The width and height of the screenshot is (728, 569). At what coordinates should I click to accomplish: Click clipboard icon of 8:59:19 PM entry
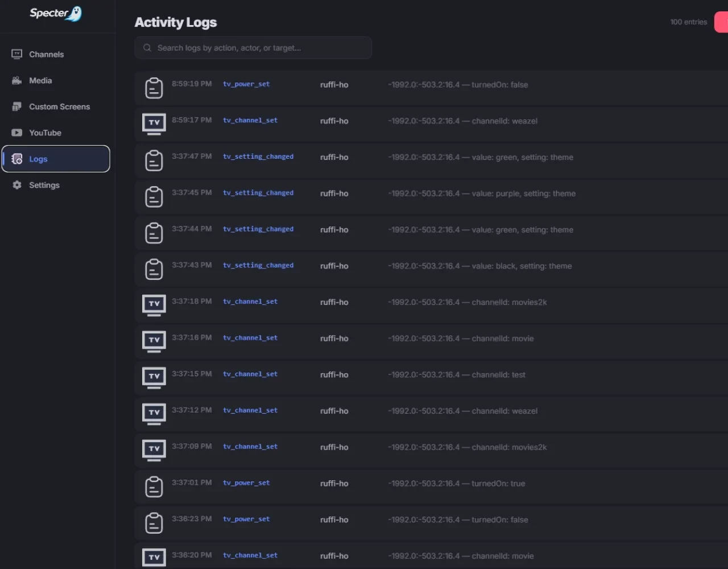coord(154,88)
